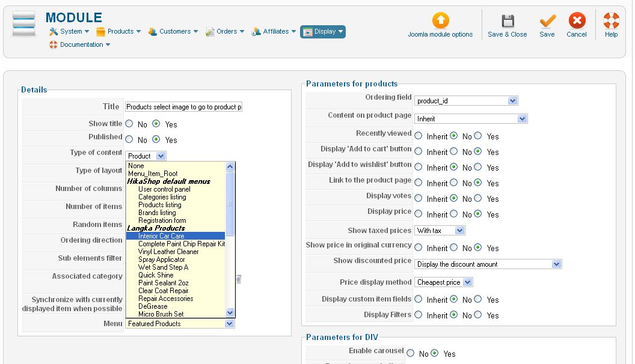Screen dimensions: 635x364
Task: Click the red Cancel icon
Action: click(x=577, y=21)
